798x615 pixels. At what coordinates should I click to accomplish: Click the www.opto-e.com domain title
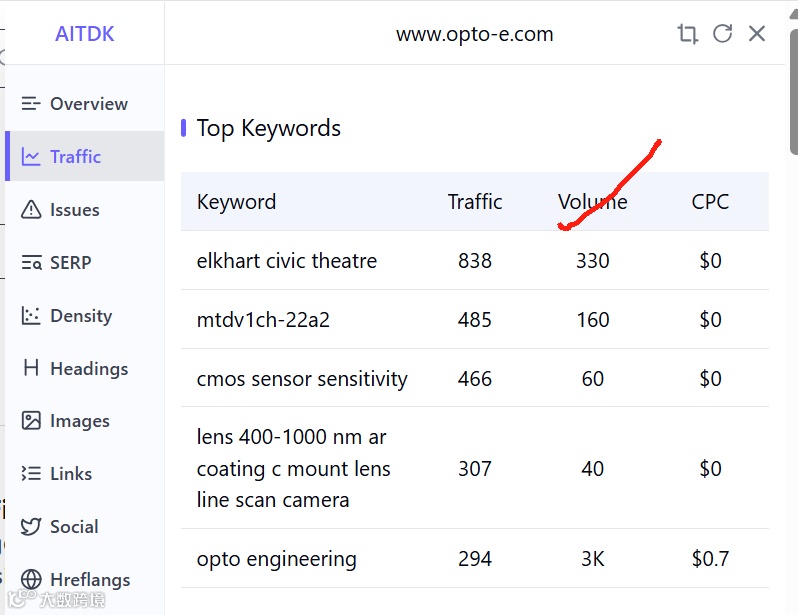[474, 34]
